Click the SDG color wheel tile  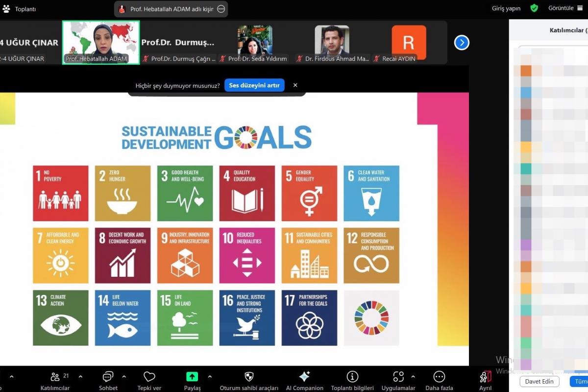pyautogui.click(x=371, y=318)
